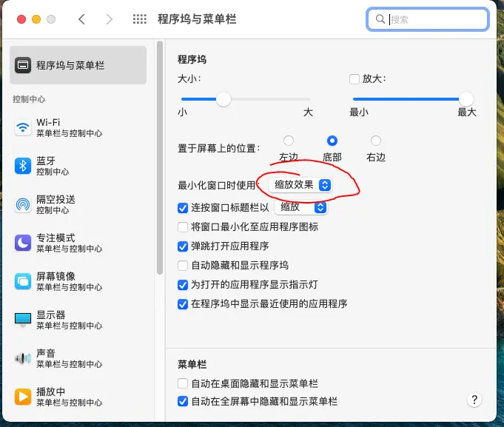Select the 蓝牙 Bluetooth icon
Viewport: 504px width, 427px height.
pyautogui.click(x=23, y=166)
